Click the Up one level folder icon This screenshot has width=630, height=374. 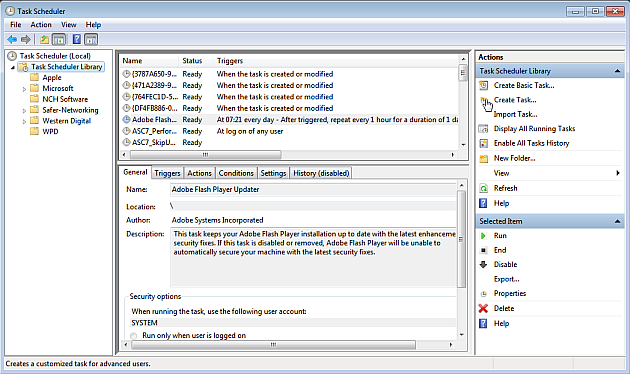tap(44, 39)
